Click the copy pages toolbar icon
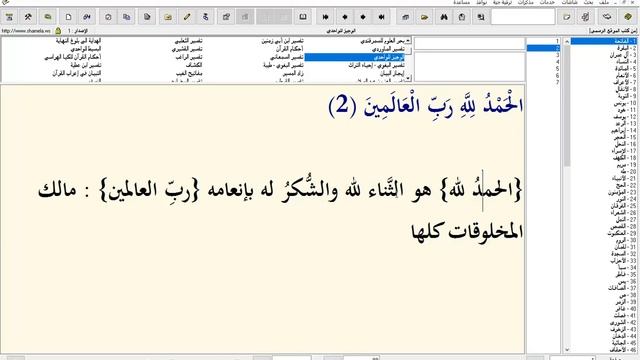Screen dimensions: 640x360 (x=127, y=17)
